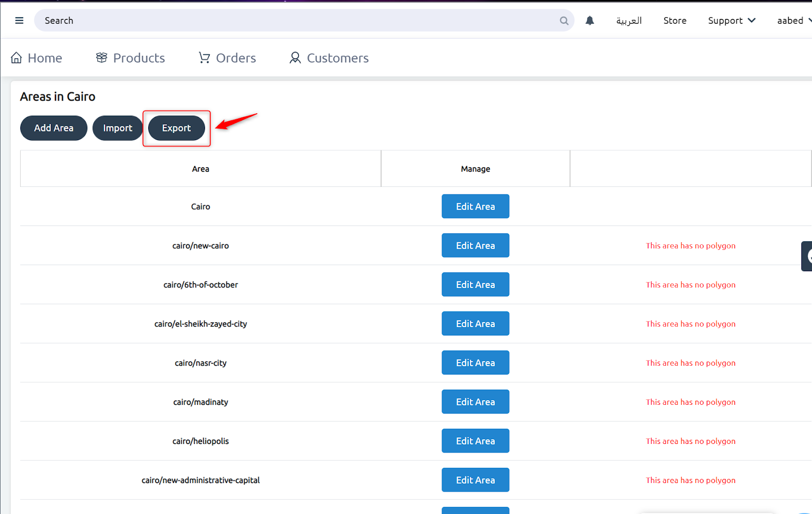Select cairo/madinaty area name
812x514 pixels.
click(x=200, y=402)
